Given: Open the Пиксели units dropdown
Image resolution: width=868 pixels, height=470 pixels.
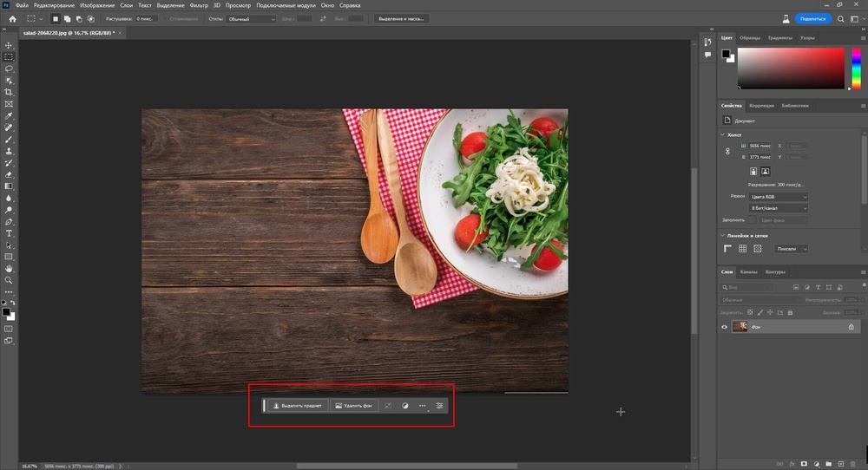Looking at the screenshot, I should point(791,249).
